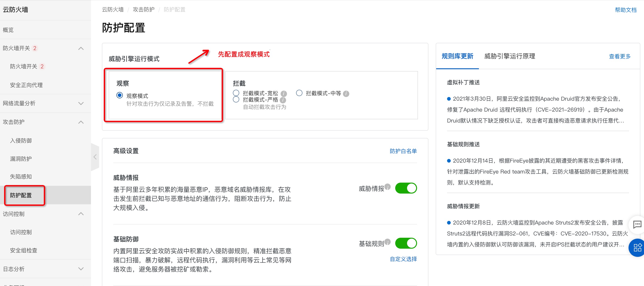The height and width of the screenshot is (286, 644).
Task: Switch to the 威胁引擎运行原理 tab
Action: [x=510, y=56]
